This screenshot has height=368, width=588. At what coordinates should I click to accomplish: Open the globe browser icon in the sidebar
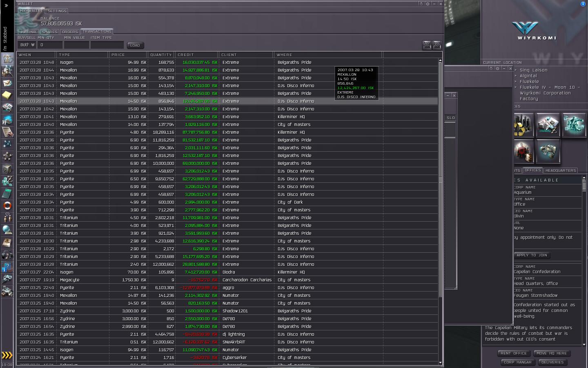point(7,230)
